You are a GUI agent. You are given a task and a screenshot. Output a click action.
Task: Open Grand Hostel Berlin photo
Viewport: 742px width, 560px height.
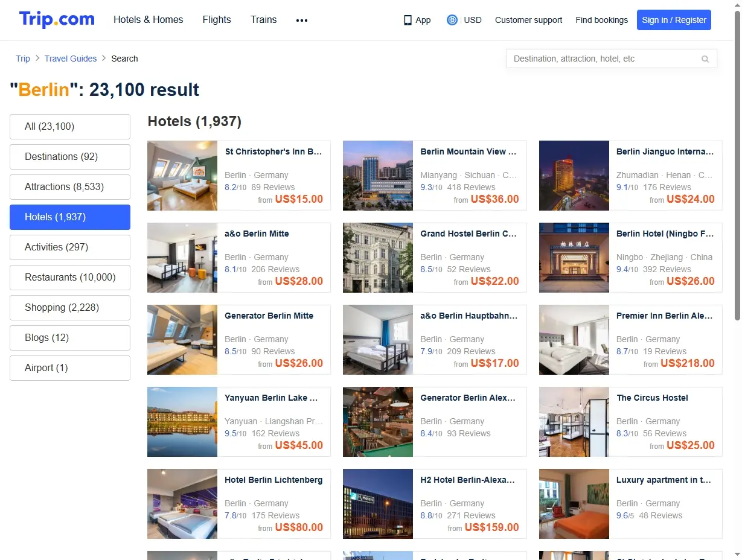(x=378, y=258)
